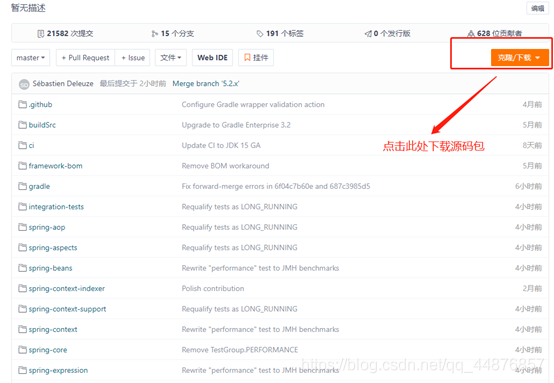554x383 pixels.
Task: Open "Polish contribution" commit message
Action: [x=213, y=289]
